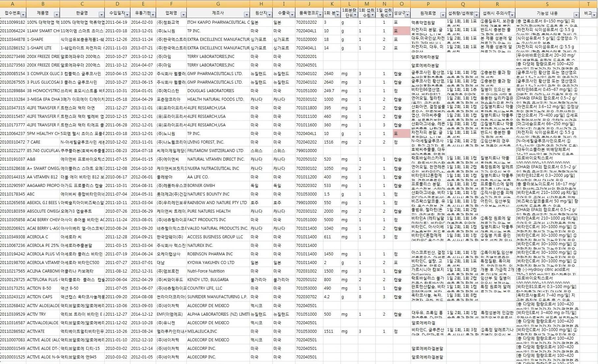Click the 'ACTION B-50' product cell
This screenshot has height=364, width=598.
pyautogui.click(x=43, y=288)
